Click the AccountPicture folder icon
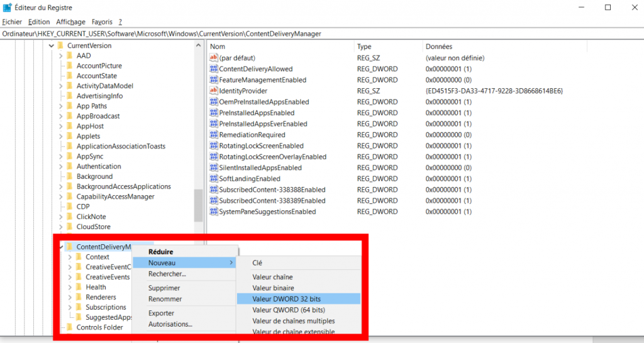This screenshot has width=644, height=343. click(x=70, y=65)
